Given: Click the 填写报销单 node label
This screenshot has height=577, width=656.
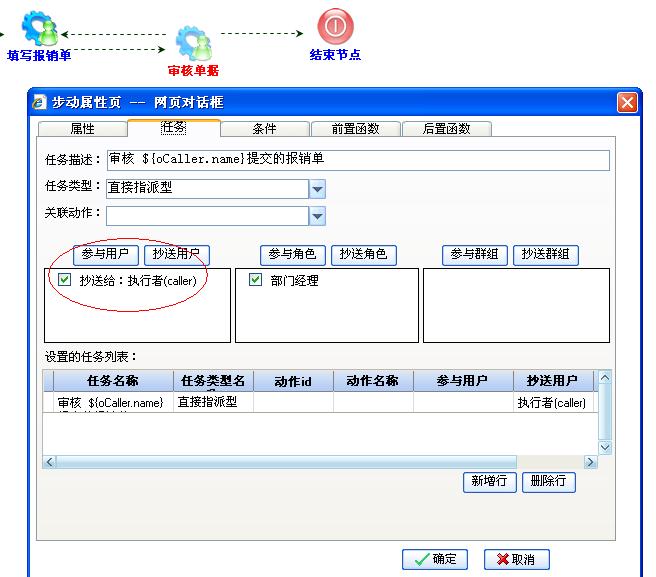Looking at the screenshot, I should (39, 55).
